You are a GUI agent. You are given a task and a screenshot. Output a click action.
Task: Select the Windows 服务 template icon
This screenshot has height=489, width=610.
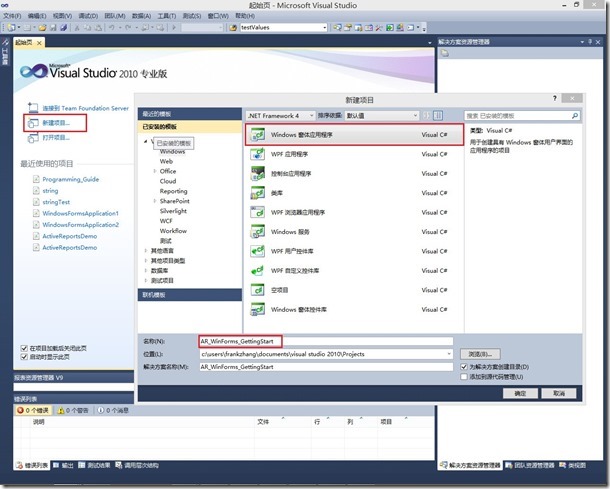(x=258, y=232)
